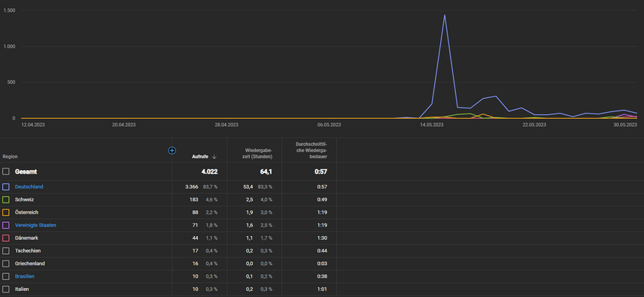Screen dimensions: 644x297
Task: Toggle the Gesamt checkbox
Action: coord(6,172)
